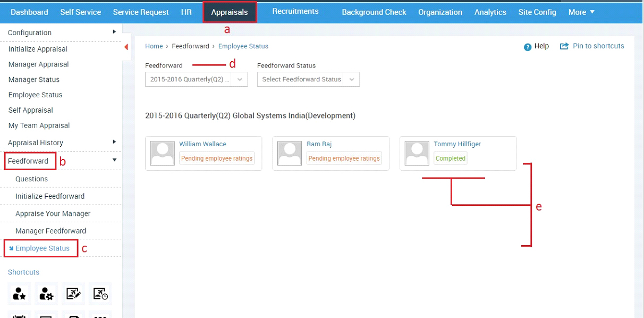The width and height of the screenshot is (644, 318).
Task: Click the Shortcuts heading
Action: (x=23, y=272)
